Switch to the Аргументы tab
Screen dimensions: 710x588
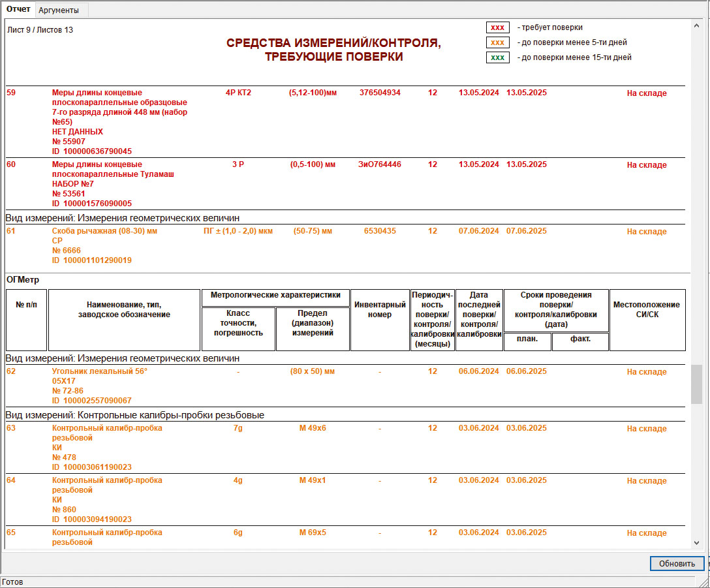pos(59,10)
